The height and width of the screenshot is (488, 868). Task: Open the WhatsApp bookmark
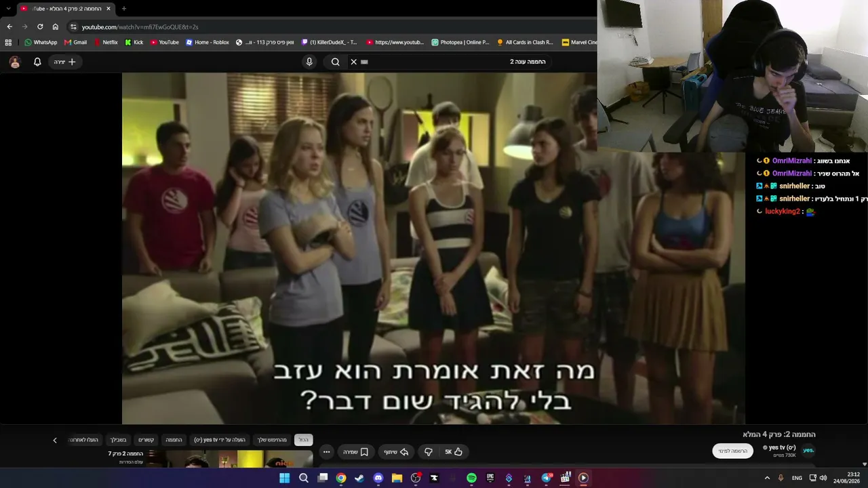(41, 42)
